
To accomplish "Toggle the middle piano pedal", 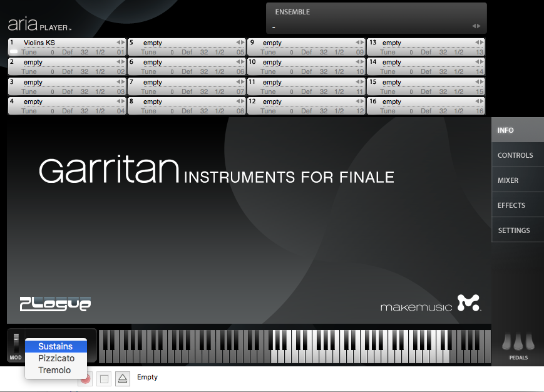I will click(x=518, y=342).
